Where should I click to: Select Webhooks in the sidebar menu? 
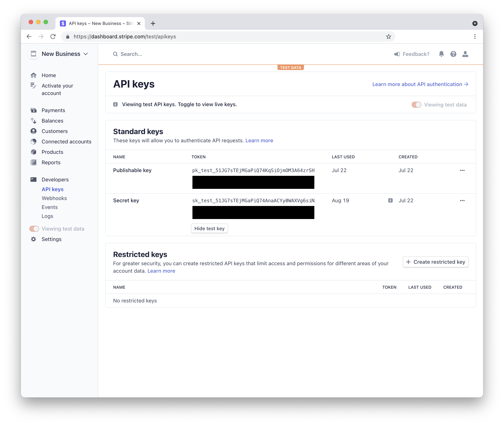point(54,198)
